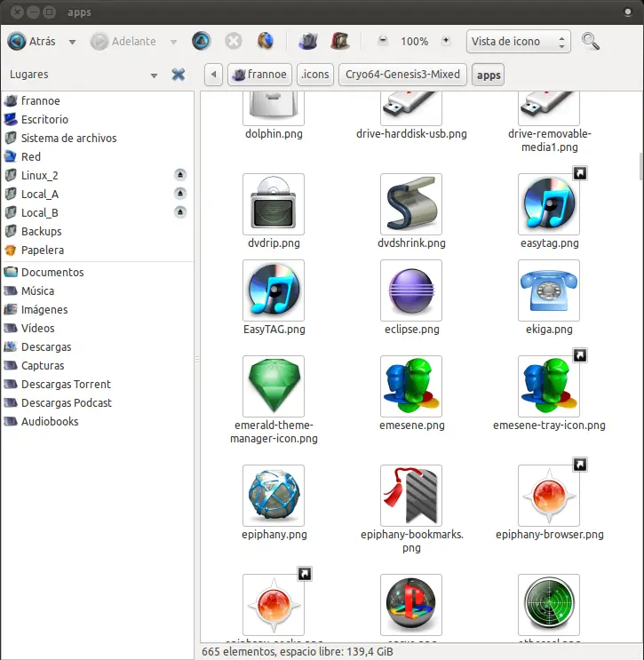Go up one folder with Up icon

202,41
